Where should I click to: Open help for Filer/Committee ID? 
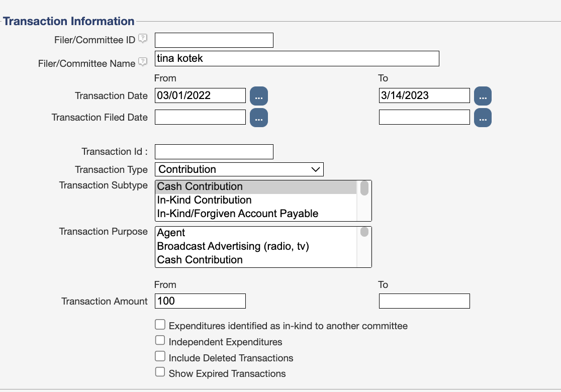(x=143, y=38)
